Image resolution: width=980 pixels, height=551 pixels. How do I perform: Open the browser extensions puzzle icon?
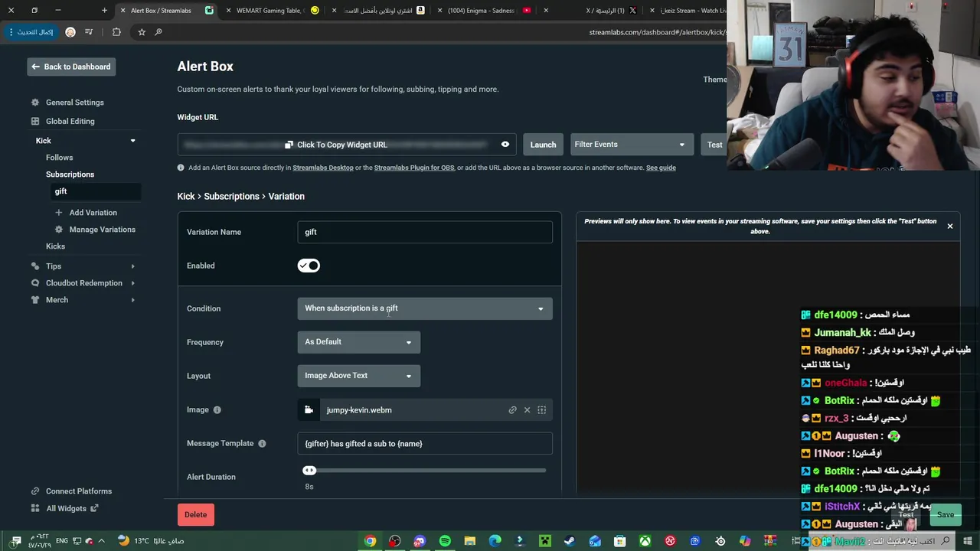pyautogui.click(x=116, y=32)
